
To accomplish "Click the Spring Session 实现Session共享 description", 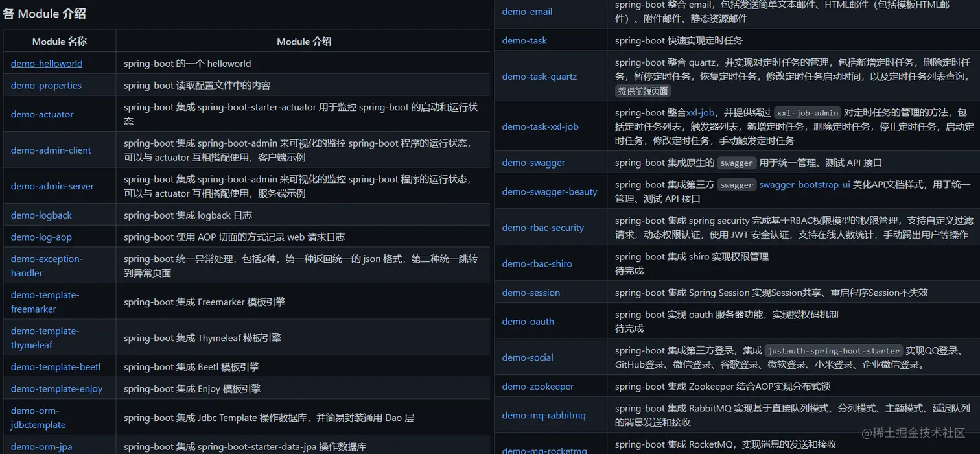I will tap(771, 293).
